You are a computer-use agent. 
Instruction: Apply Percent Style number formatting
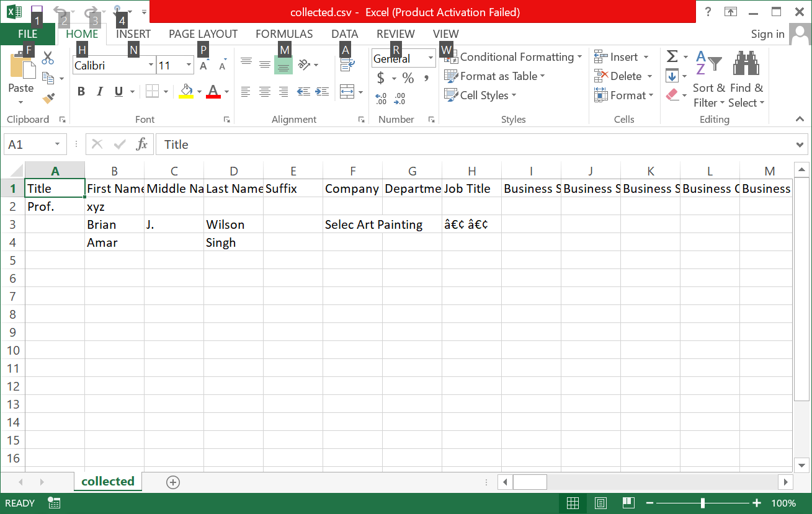pyautogui.click(x=408, y=78)
